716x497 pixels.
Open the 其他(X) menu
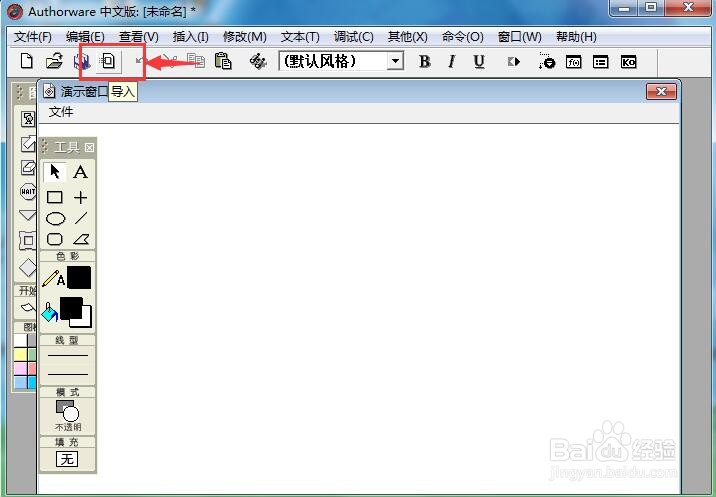click(x=407, y=37)
